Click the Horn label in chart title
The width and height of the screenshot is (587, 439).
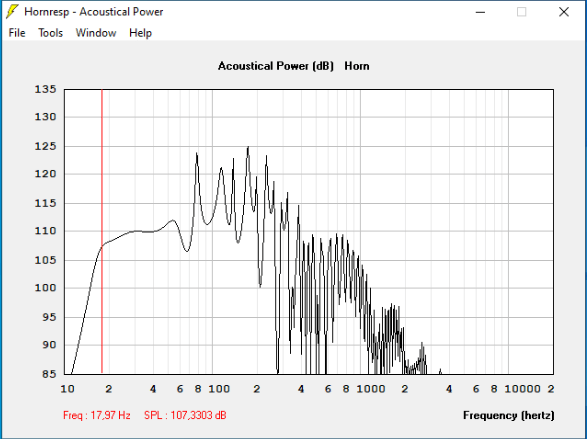pyautogui.click(x=357, y=66)
